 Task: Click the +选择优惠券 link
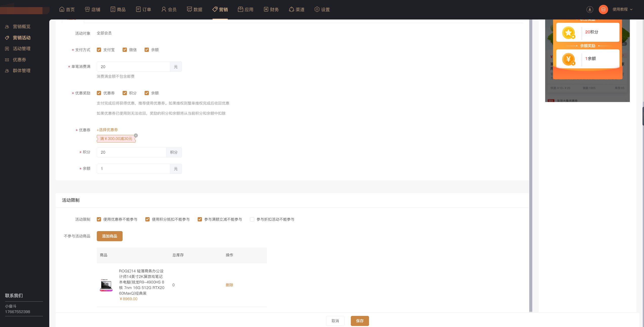[x=107, y=130]
